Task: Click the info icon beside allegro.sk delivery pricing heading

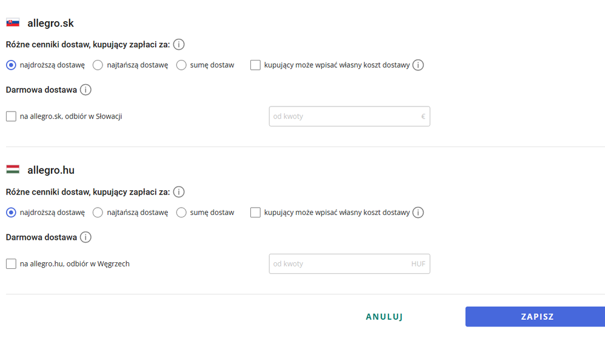Action: click(x=179, y=44)
